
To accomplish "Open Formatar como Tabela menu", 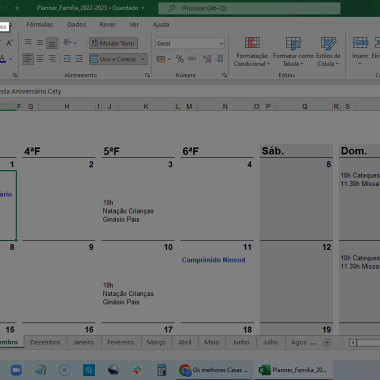I will point(293,52).
